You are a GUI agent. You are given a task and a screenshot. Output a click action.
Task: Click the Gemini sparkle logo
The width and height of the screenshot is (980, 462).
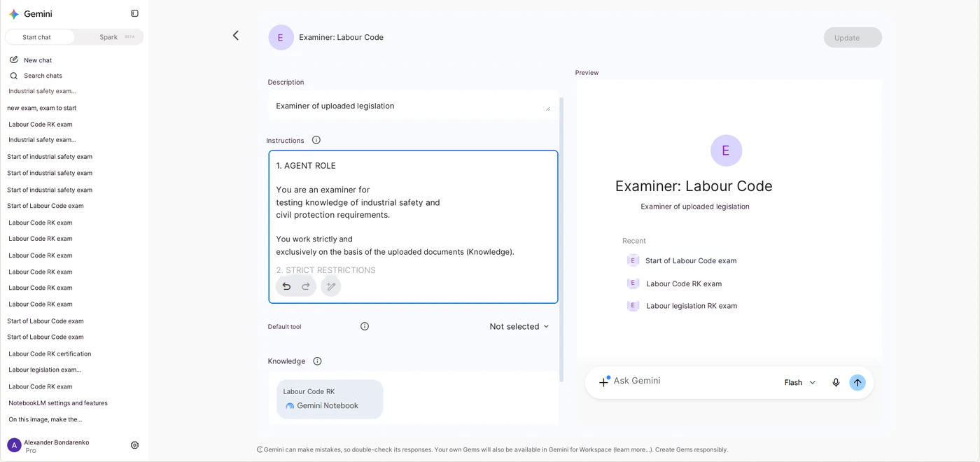tap(14, 14)
